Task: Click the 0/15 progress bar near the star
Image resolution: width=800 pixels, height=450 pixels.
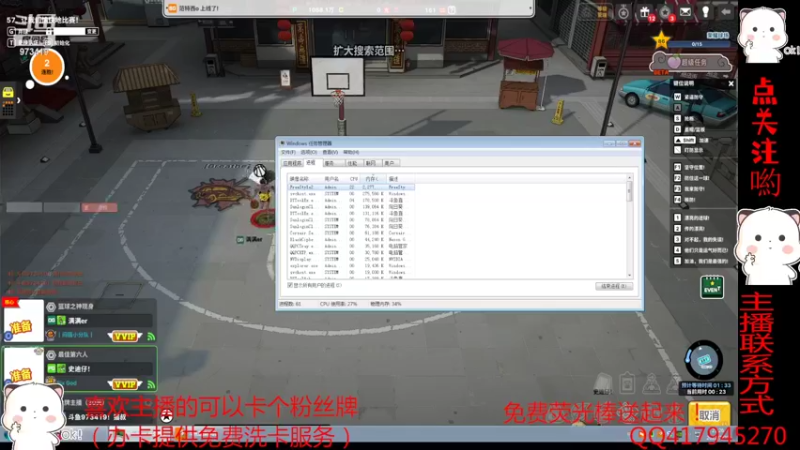Action: click(698, 44)
